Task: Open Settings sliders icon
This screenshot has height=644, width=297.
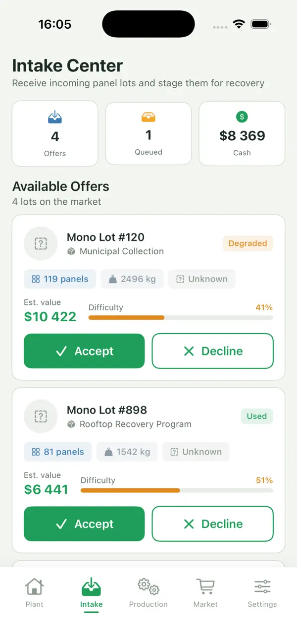Action: pyautogui.click(x=262, y=587)
